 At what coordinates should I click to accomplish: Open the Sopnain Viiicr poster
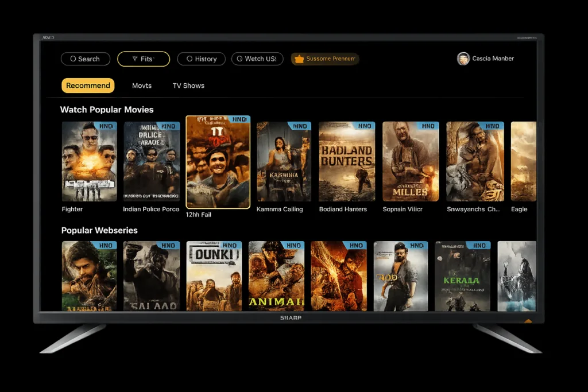click(x=411, y=161)
